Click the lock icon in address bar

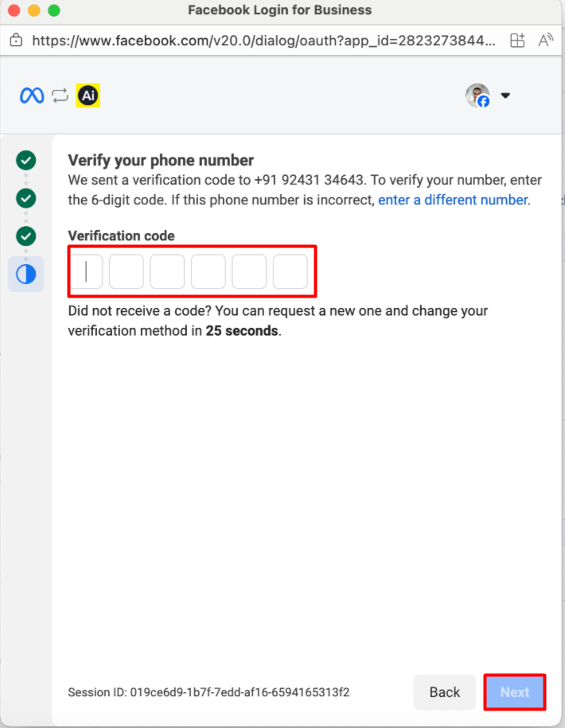coord(16,41)
